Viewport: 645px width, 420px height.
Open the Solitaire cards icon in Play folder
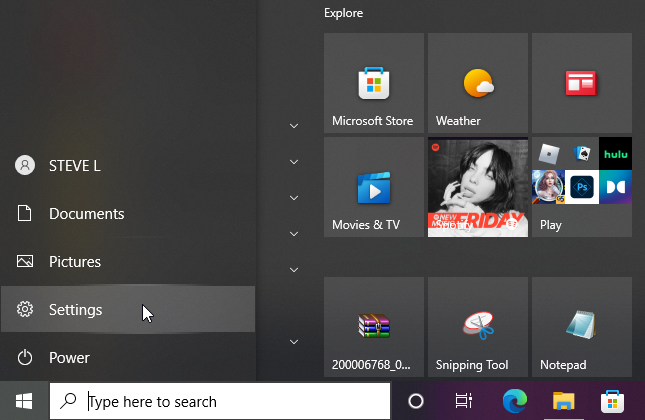pos(582,154)
